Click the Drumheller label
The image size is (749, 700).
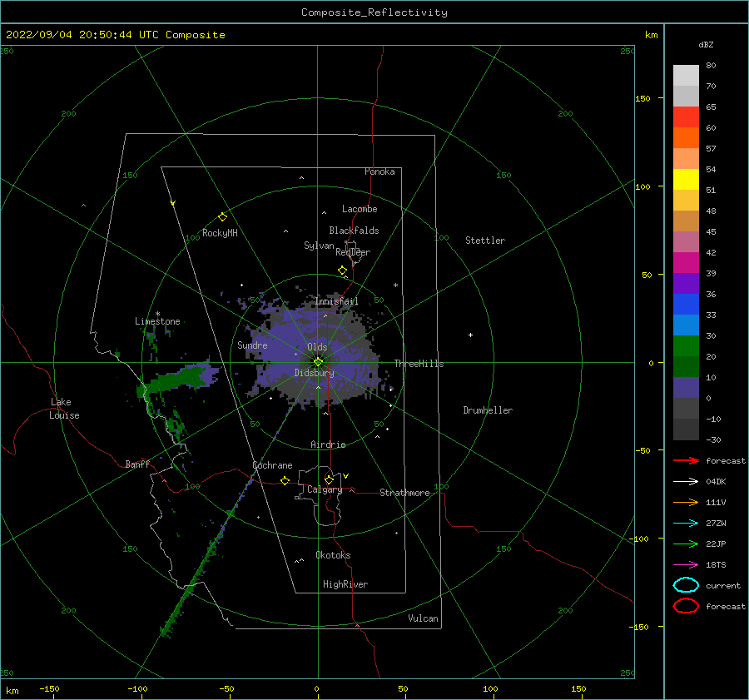(x=488, y=410)
